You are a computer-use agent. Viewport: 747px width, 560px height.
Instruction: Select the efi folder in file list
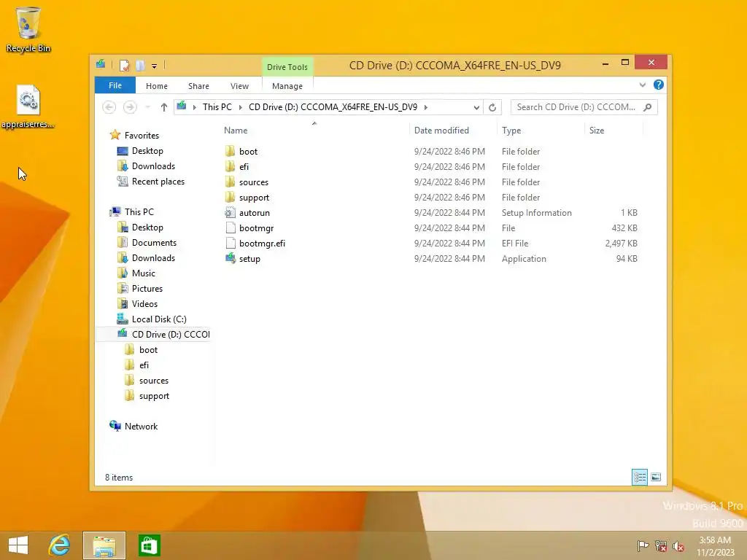coord(244,167)
